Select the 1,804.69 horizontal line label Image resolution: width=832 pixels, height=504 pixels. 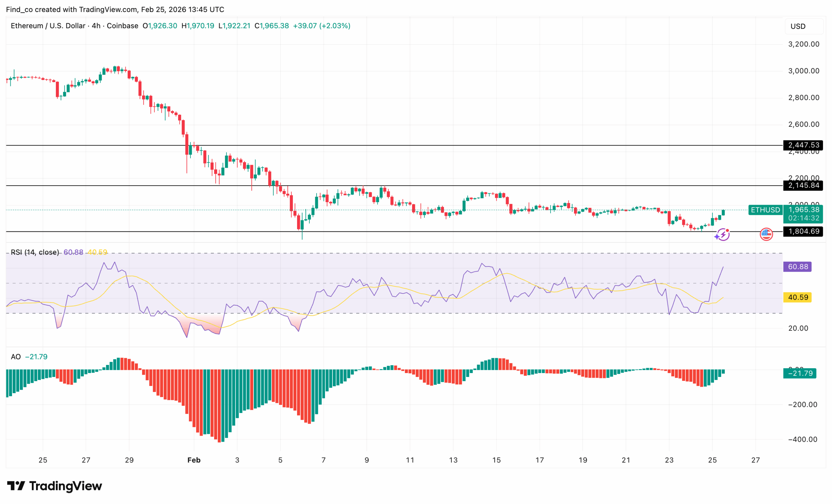(803, 231)
